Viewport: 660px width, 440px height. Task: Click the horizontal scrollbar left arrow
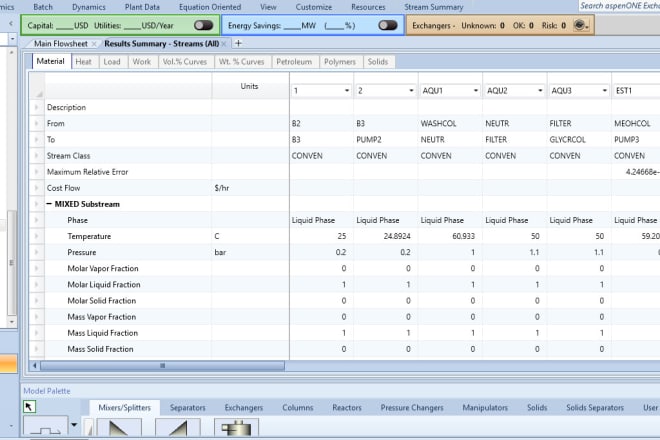tap(35, 365)
